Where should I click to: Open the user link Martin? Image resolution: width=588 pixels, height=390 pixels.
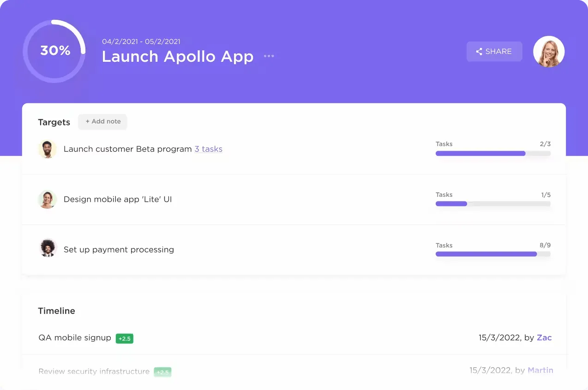(540, 370)
